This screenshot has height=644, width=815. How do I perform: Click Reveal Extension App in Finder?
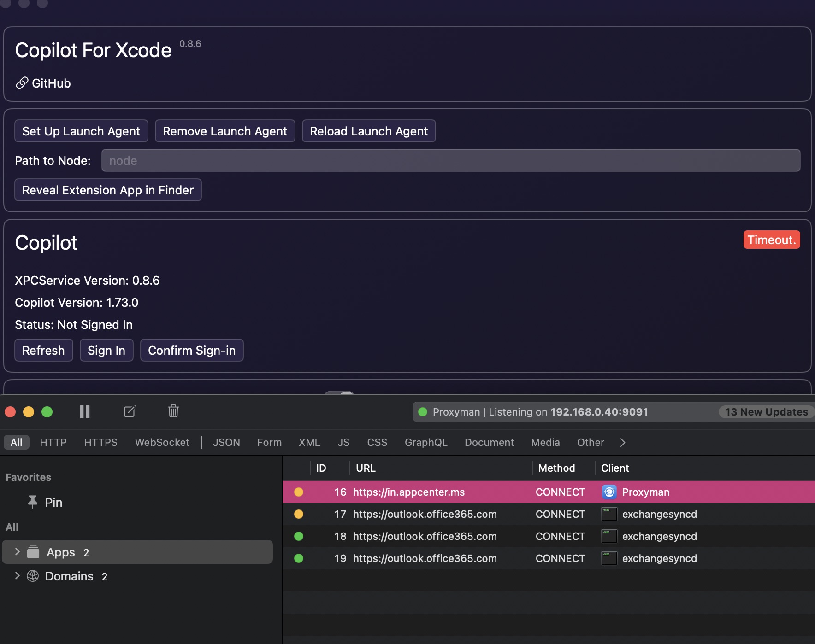point(108,190)
